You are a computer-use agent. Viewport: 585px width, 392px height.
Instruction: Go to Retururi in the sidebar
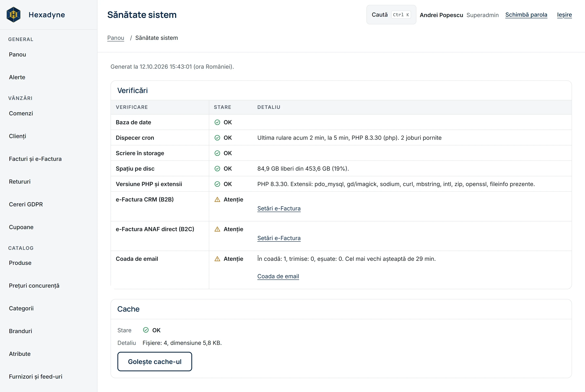tap(20, 182)
